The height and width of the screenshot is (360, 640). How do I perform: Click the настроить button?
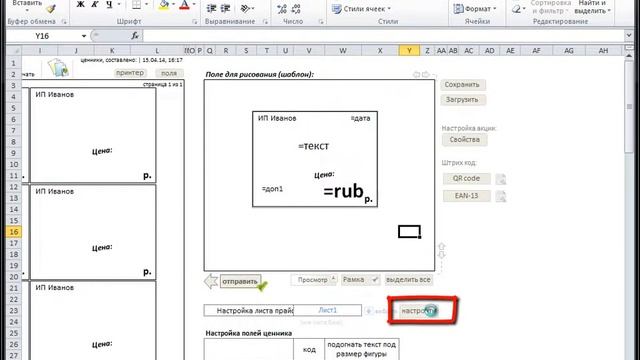pos(420,311)
